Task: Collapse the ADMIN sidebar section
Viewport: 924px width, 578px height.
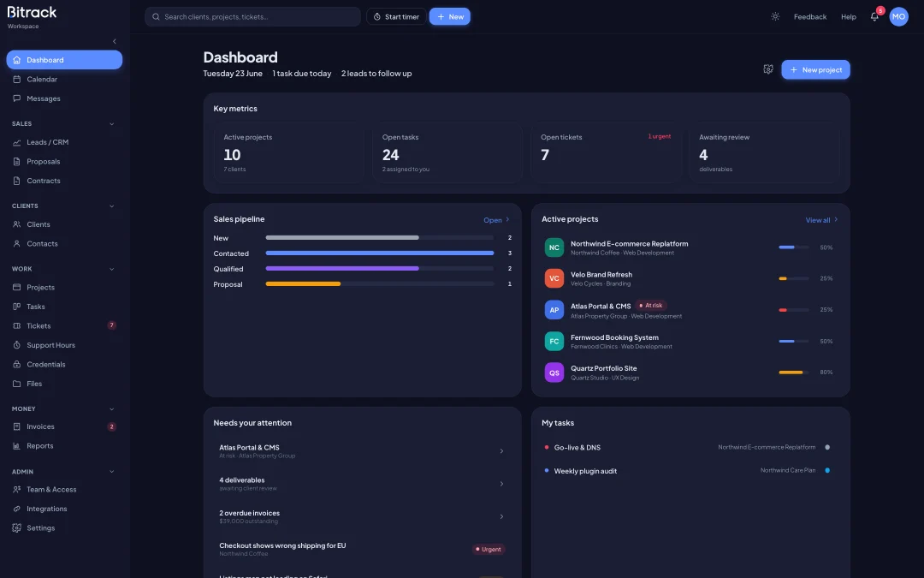Action: click(x=112, y=472)
